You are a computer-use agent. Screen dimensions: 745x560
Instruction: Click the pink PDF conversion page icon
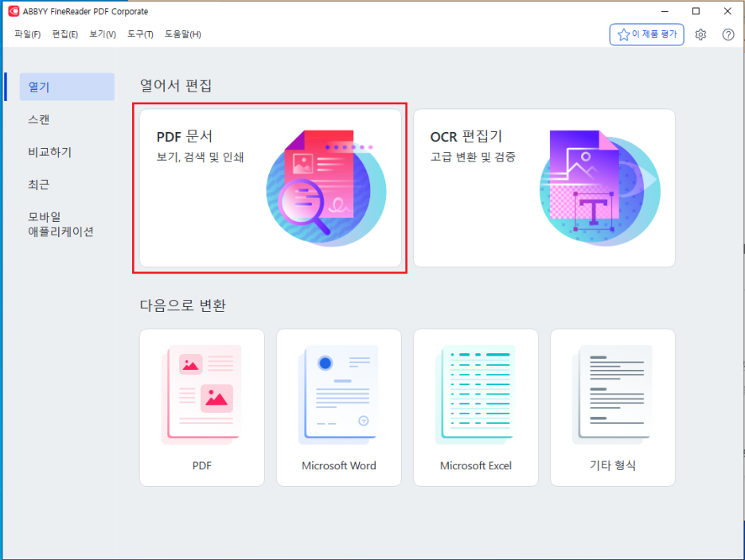click(201, 395)
